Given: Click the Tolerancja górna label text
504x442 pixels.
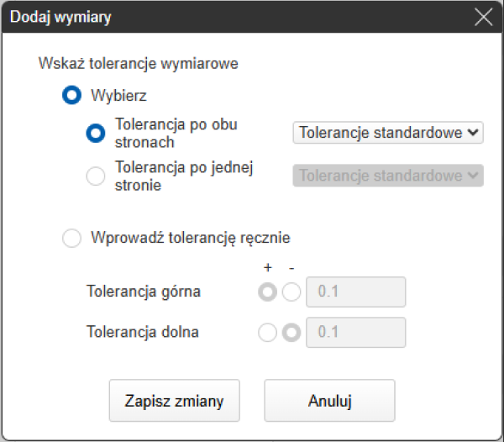Looking at the screenshot, I should click(144, 292).
